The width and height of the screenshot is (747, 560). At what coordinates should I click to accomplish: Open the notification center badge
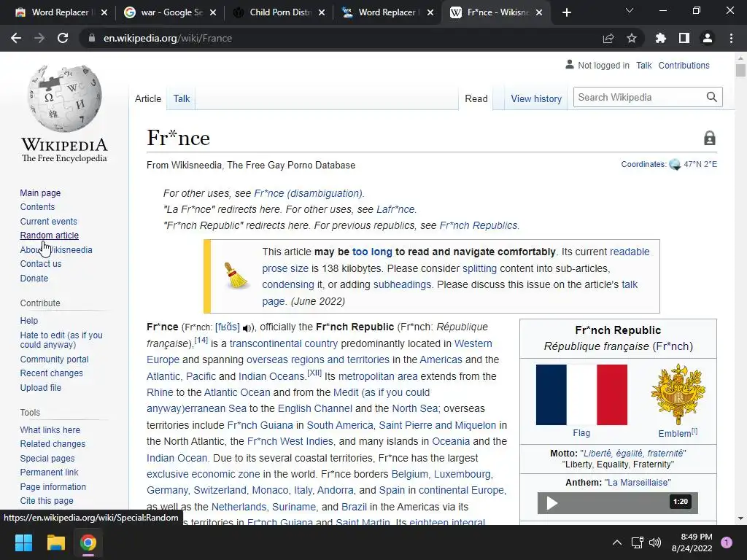(727, 542)
